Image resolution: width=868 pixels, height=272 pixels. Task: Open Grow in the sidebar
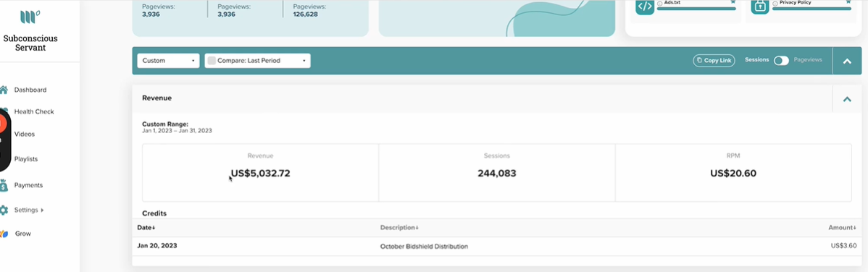(22, 234)
